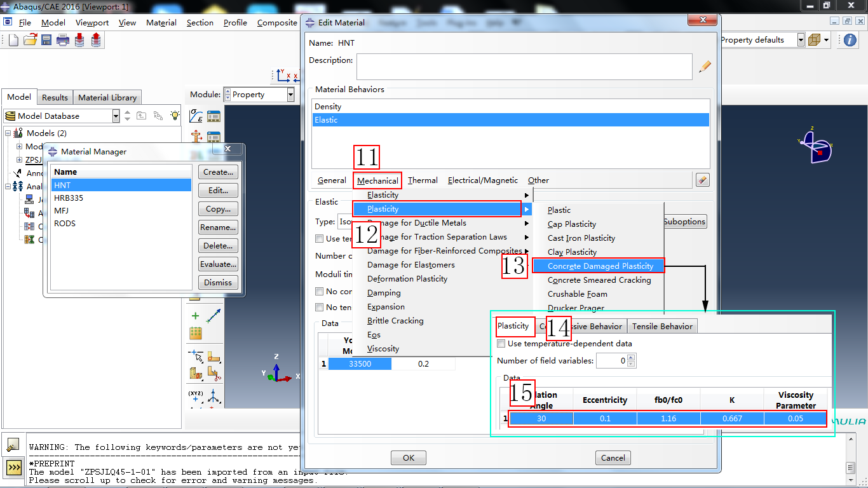Click the Description input field

[x=524, y=67]
